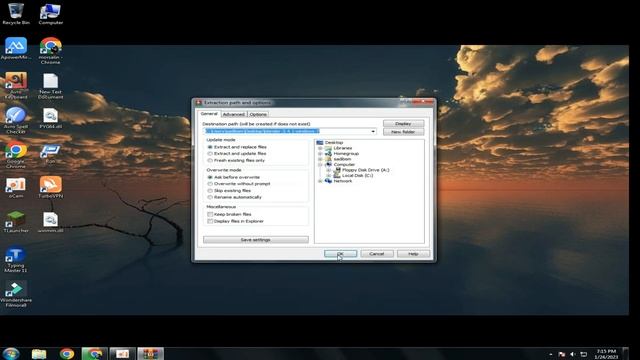Choose Extract and replace files option
Screen dimensions: 640x360
237,147
